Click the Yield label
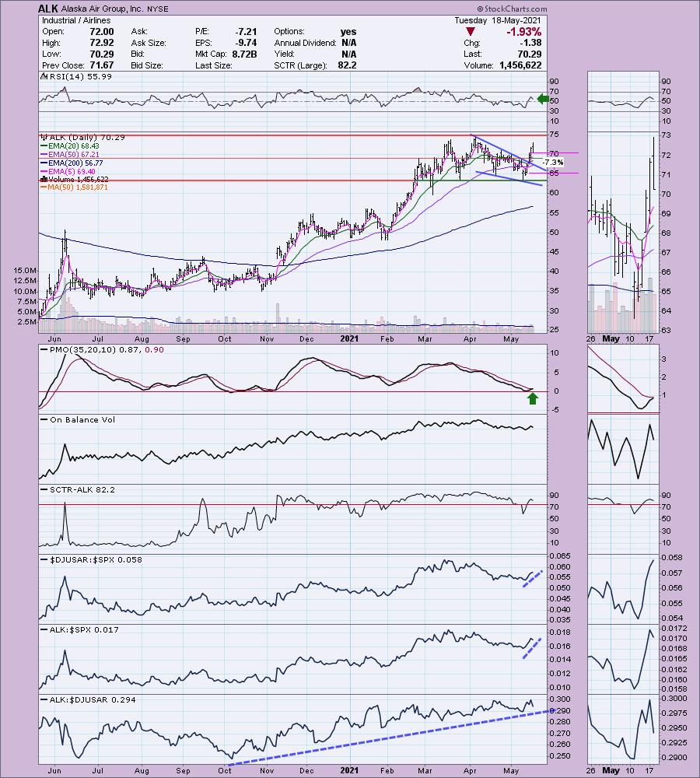 tap(284, 54)
